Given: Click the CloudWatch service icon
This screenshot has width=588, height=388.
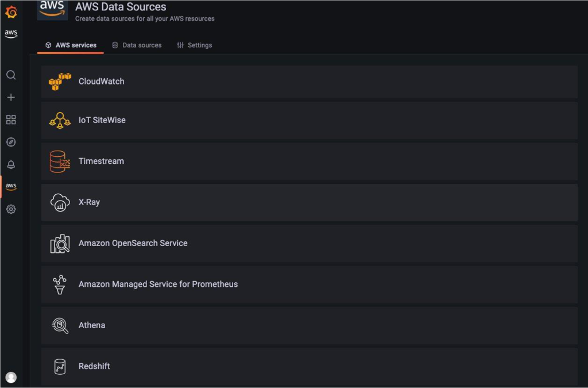Looking at the screenshot, I should click(60, 82).
